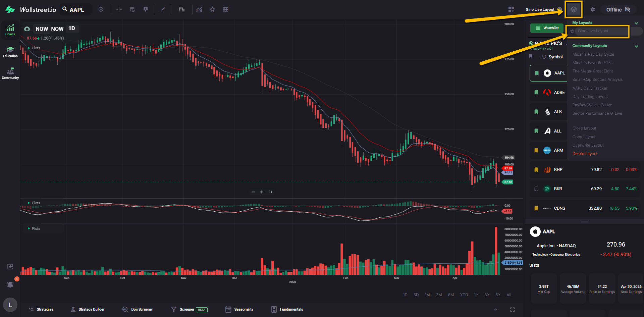Open the layouts stack icon
Image resolution: width=644 pixels, height=317 pixels.
pyautogui.click(x=573, y=9)
